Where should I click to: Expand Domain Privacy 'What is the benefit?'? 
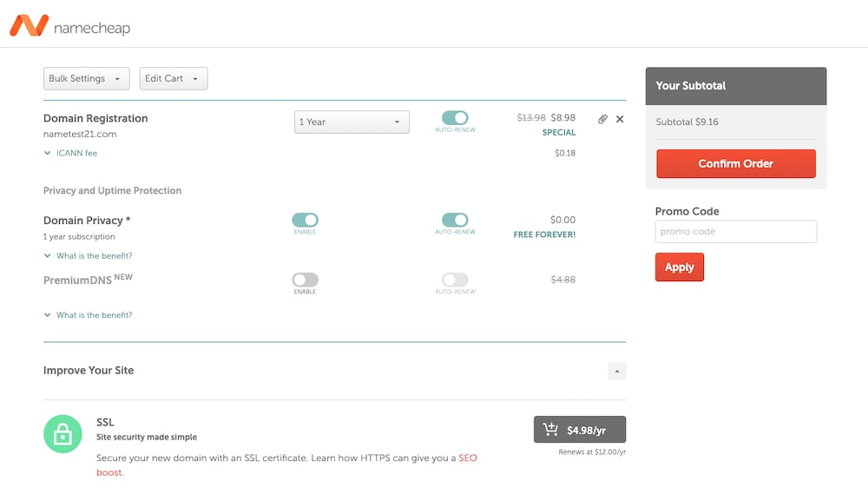88,256
